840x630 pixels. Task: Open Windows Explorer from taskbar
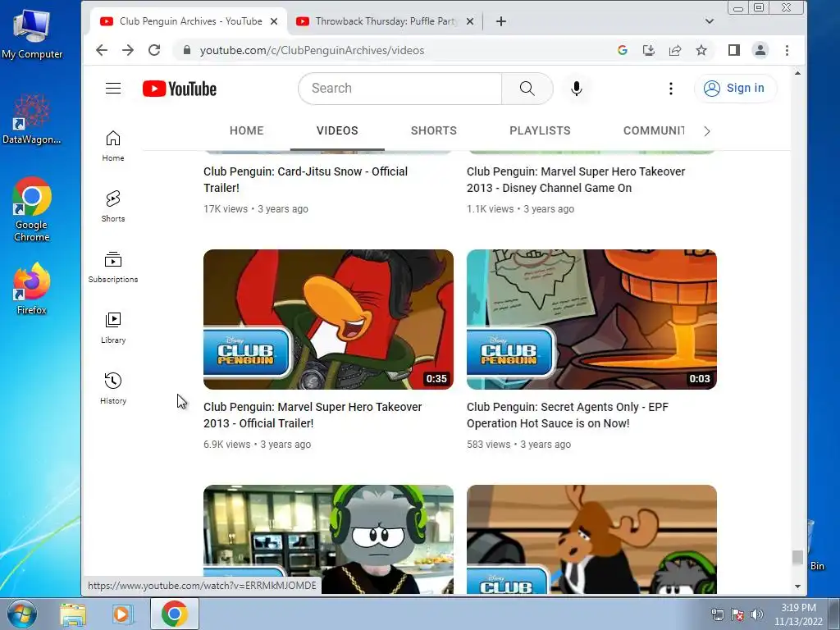pos(73,614)
